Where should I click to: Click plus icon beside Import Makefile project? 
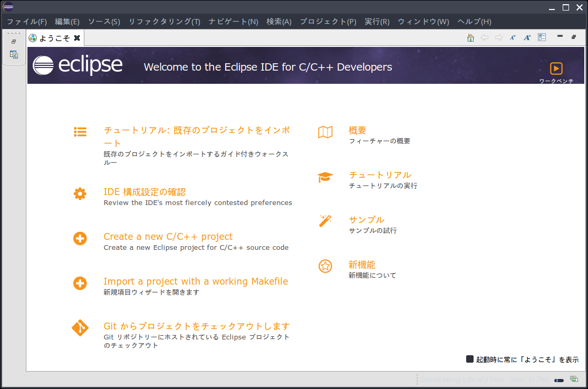point(80,284)
